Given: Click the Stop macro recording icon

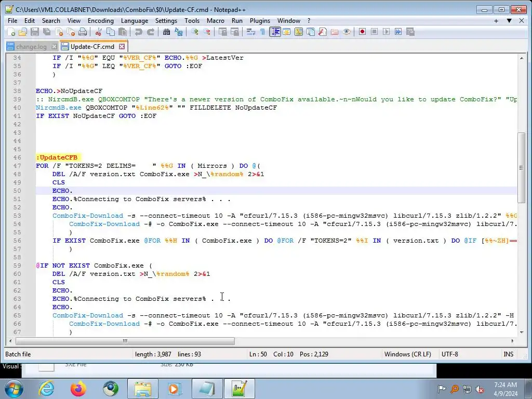Looking at the screenshot, I should coord(374,32).
